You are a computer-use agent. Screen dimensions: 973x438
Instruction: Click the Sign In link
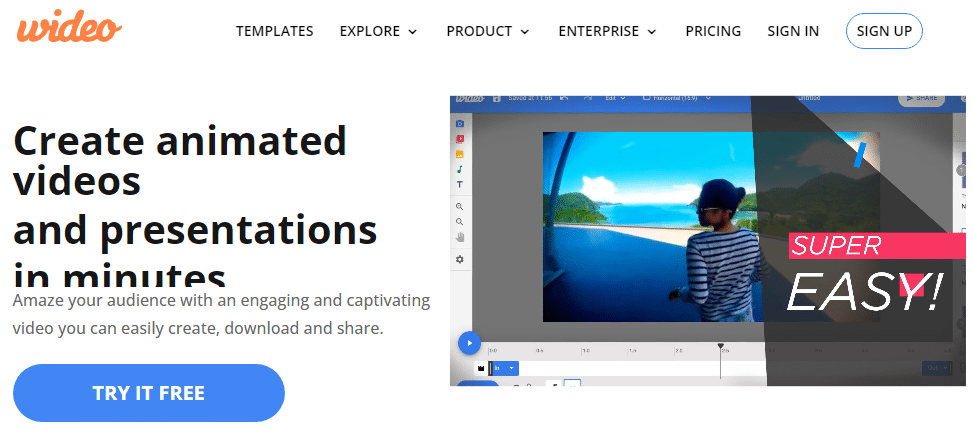coord(793,31)
